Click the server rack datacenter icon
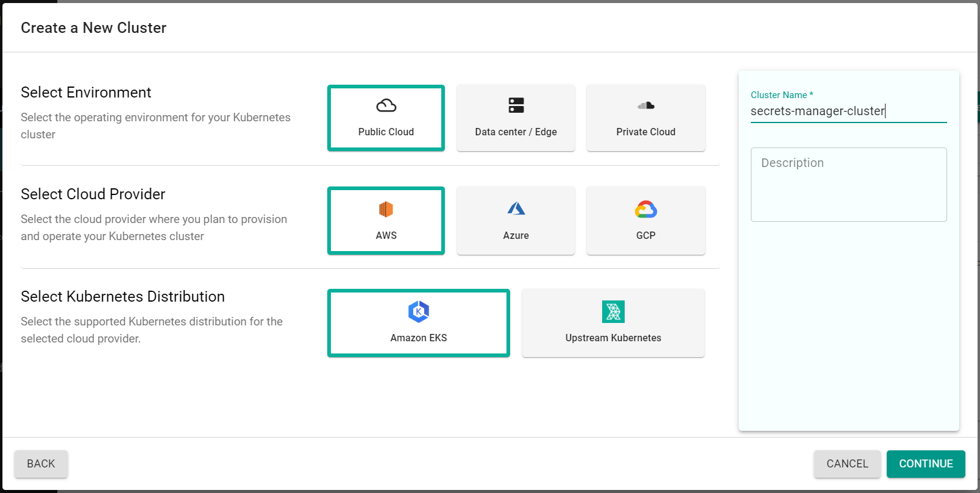 (x=516, y=105)
